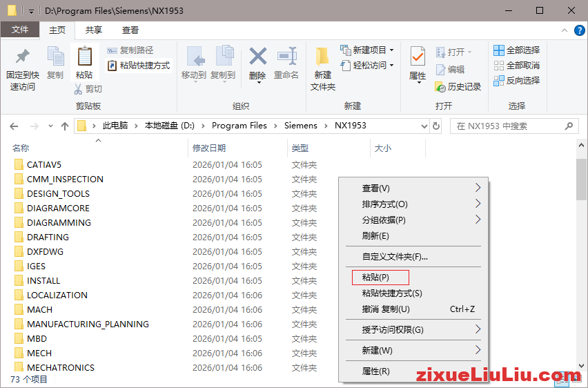Click the Pin to Quick access (固定到快速访问) icon

point(23,57)
